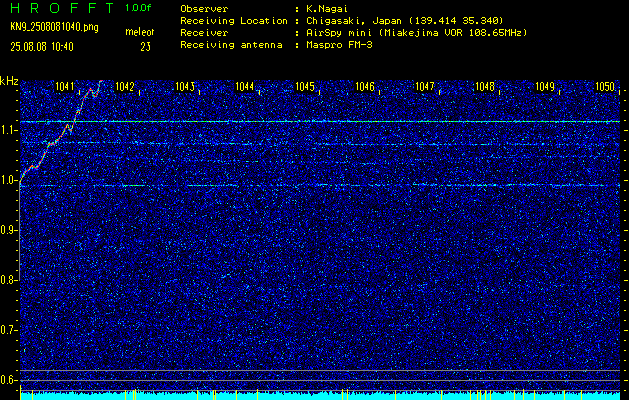Click the date stamp 25.08.08 10:40
Image resolution: width=629 pixels, height=400 pixels.
(x=42, y=47)
